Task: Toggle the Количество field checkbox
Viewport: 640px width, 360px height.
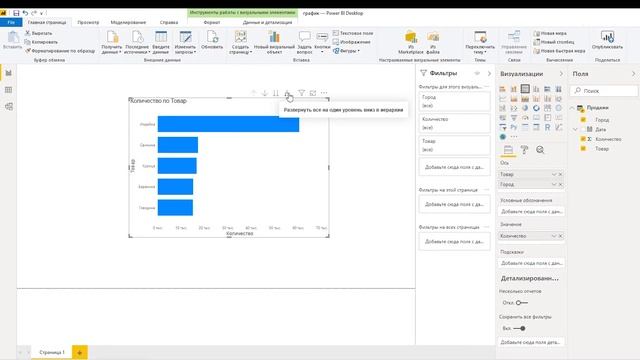Action: 583,139
